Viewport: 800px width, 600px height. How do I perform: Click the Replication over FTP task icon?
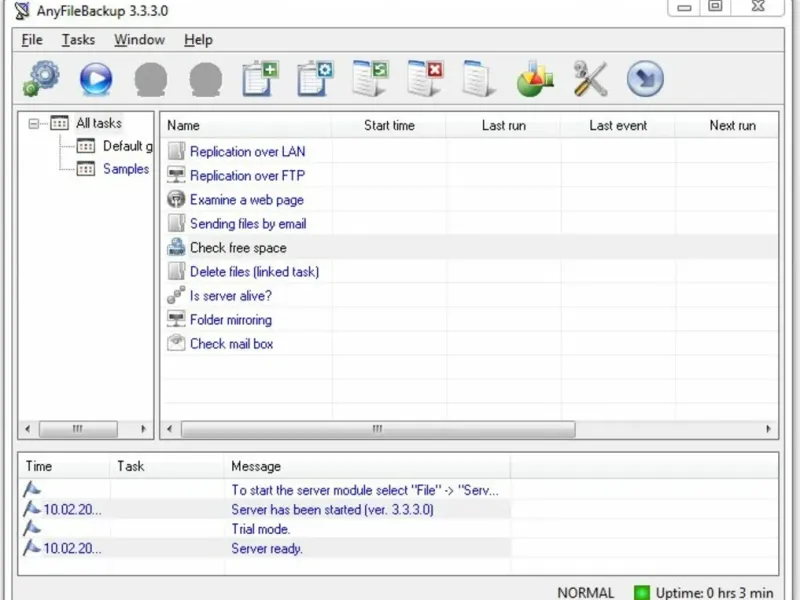pyautogui.click(x=176, y=176)
